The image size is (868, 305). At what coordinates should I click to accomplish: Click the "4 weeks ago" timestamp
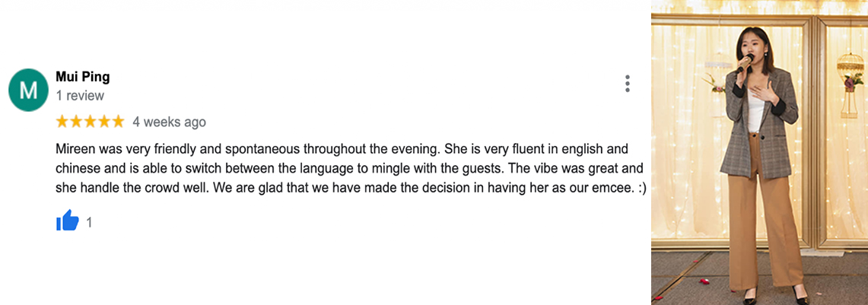[x=169, y=122]
